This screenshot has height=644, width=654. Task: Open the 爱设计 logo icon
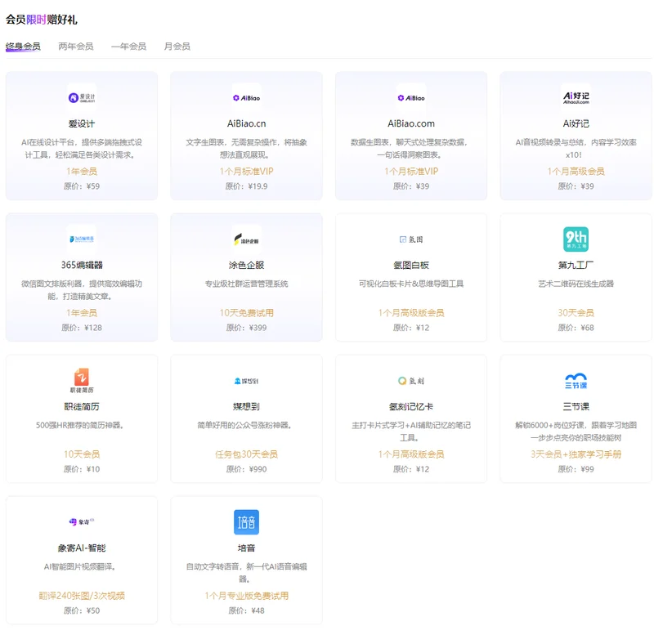click(81, 97)
